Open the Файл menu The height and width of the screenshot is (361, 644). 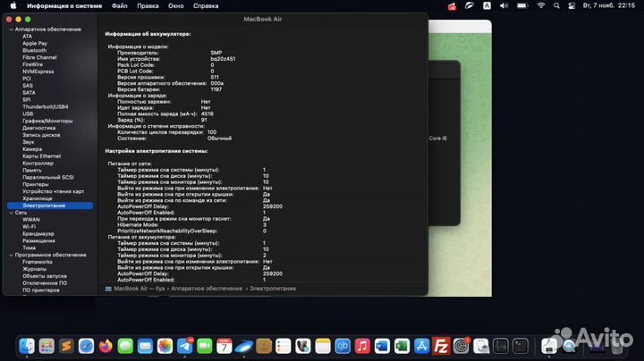(x=120, y=5)
